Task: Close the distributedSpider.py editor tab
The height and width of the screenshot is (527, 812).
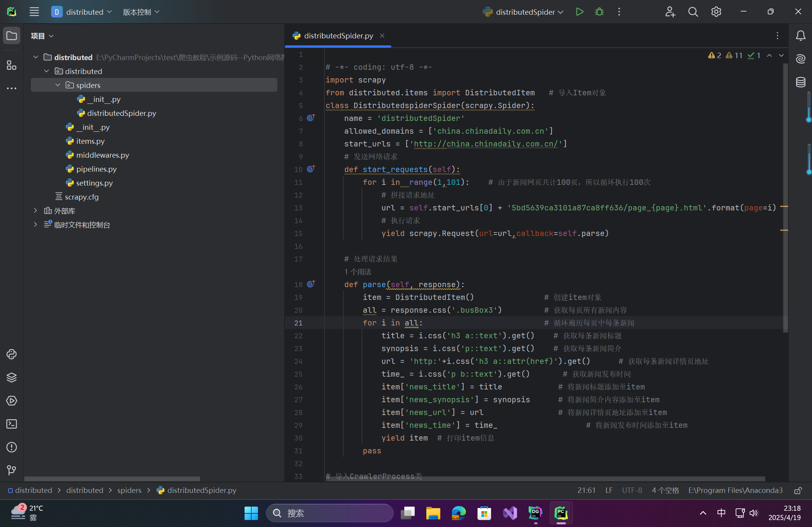Action: point(382,36)
